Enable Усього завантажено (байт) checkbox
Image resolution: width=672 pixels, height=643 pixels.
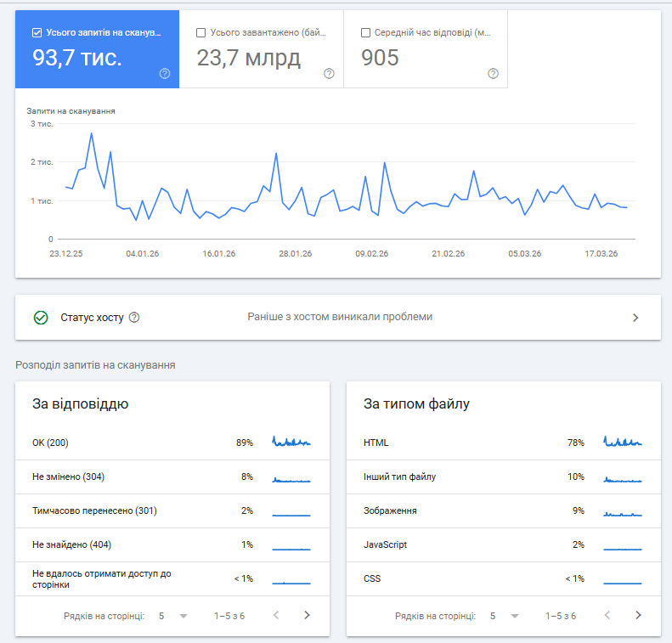coord(200,32)
